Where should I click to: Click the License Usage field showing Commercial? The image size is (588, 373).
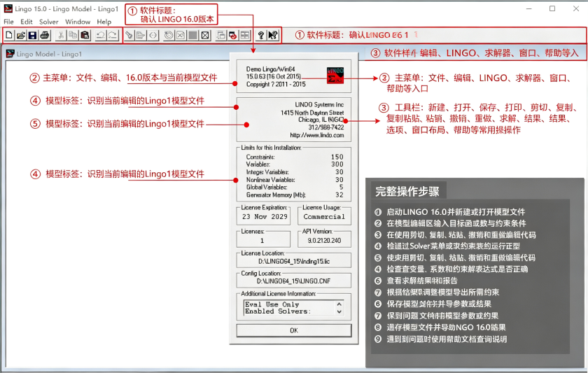pos(324,217)
